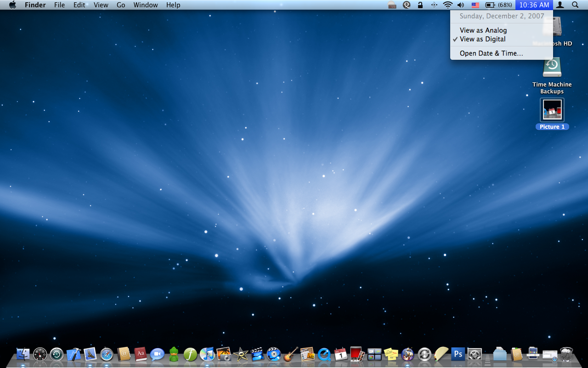
Task: Open the Apple menu
Action: click(12, 5)
